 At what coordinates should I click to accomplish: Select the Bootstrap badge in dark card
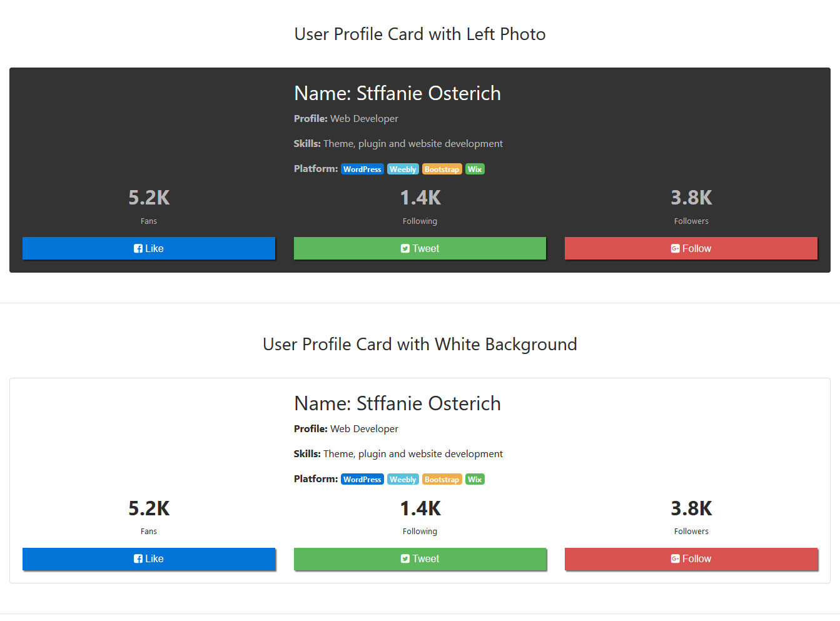tap(442, 169)
